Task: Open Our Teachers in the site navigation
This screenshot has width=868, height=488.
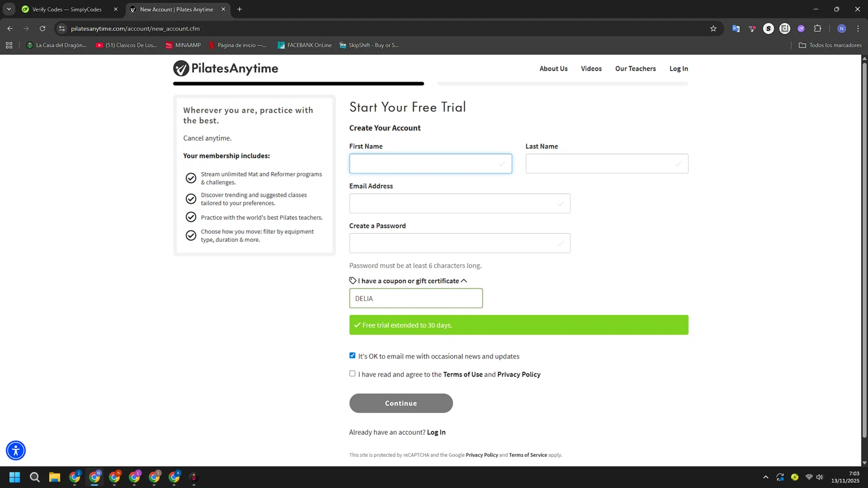Action: (x=635, y=68)
